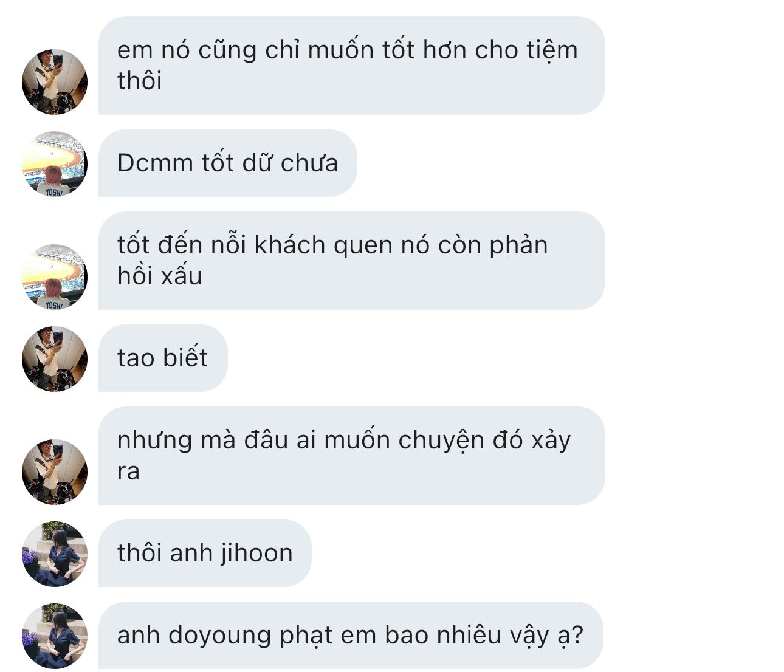The image size is (784, 672).
Task: Open navy-dress avatar next to 'thôi anh jihoon'
Action: pos(55,554)
